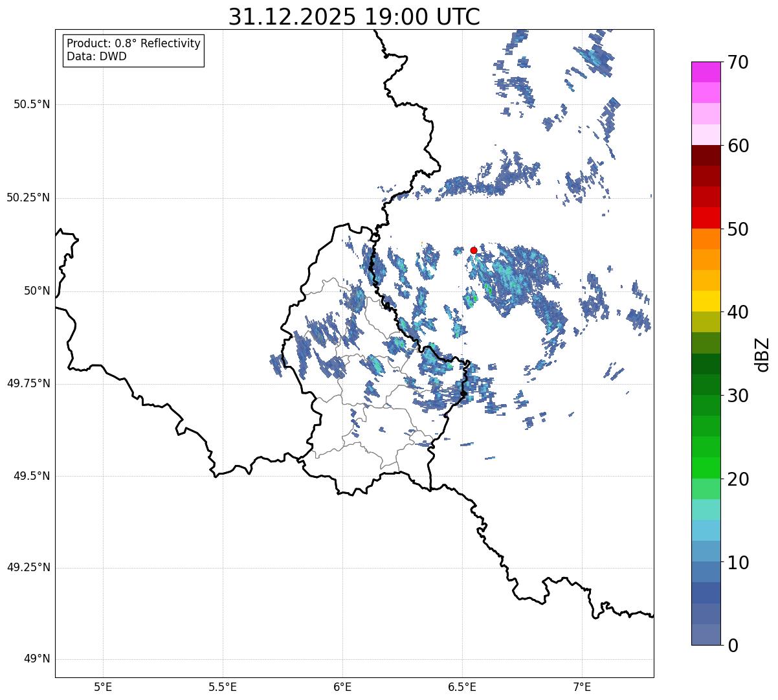Click the colorbar tick label "40"

coord(738,312)
